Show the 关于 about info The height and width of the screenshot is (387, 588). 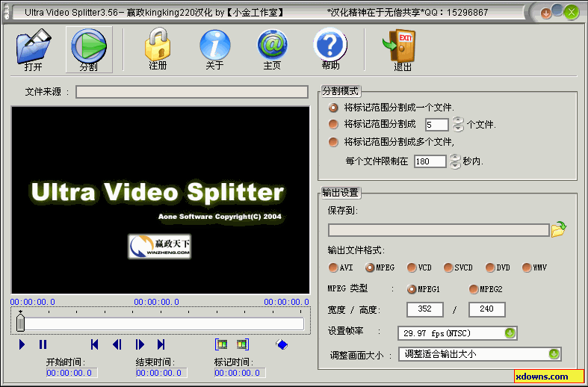pyautogui.click(x=214, y=49)
